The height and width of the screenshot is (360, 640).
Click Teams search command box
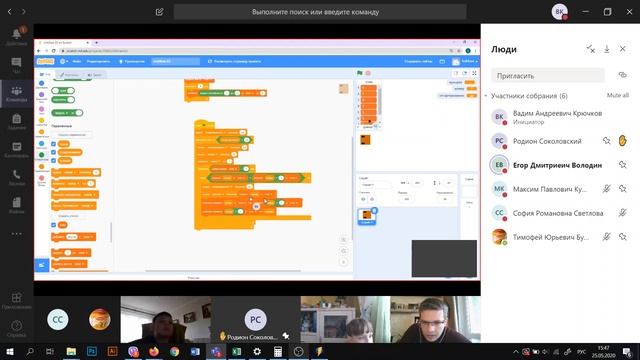click(x=320, y=12)
